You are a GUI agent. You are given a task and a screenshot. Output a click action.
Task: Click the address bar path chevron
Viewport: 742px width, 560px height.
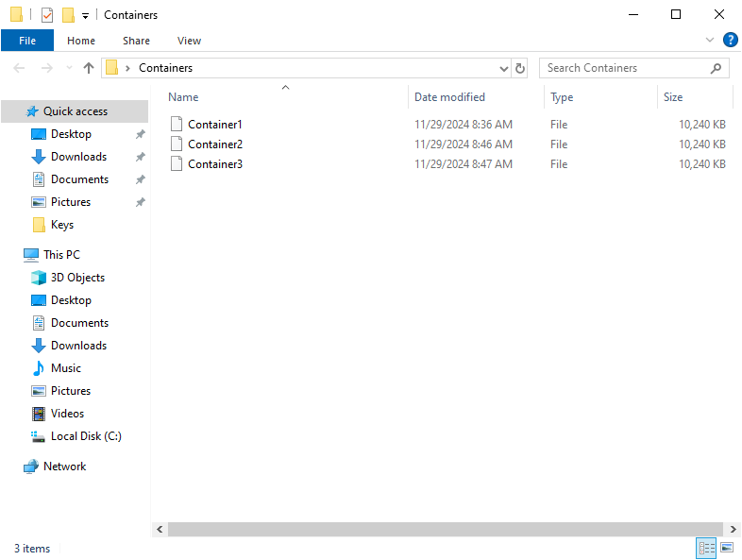127,68
